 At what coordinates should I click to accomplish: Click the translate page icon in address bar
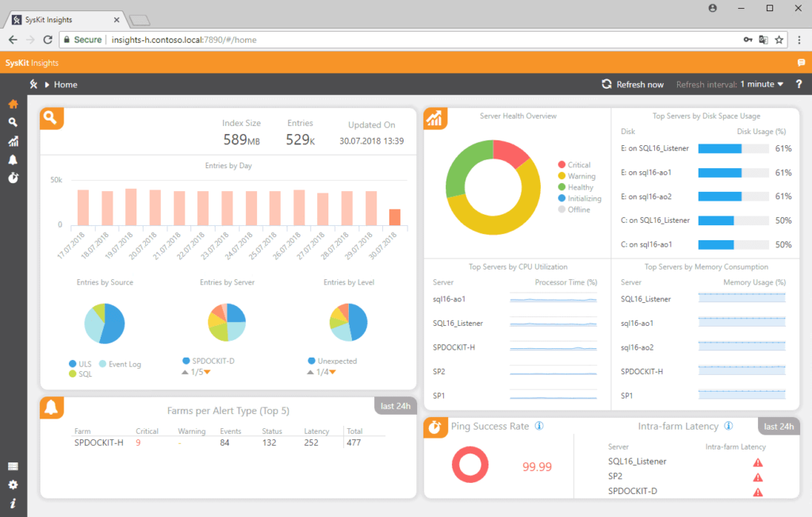point(764,40)
